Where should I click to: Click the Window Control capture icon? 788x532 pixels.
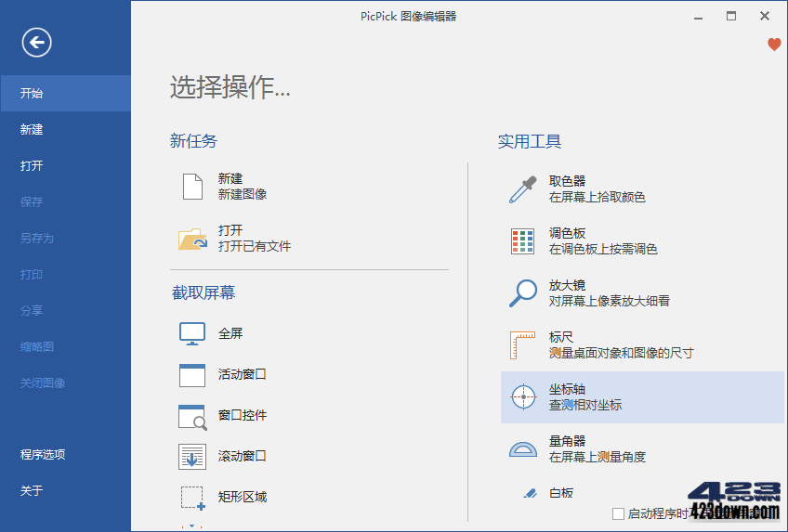pyautogui.click(x=192, y=416)
